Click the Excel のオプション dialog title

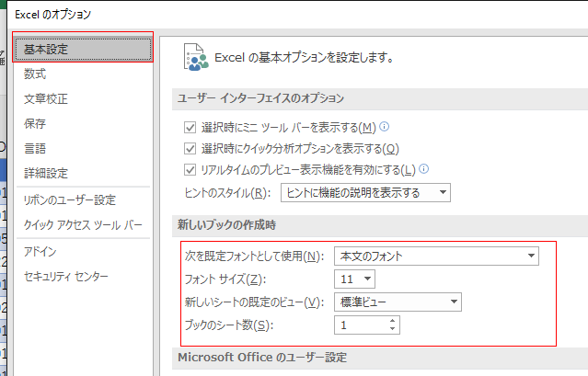click(52, 14)
